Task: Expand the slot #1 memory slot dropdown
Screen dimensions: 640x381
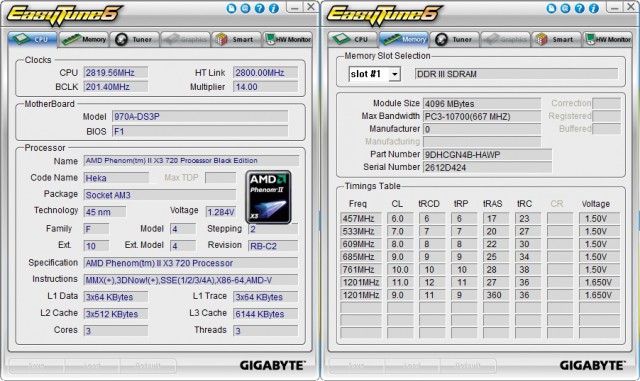Action: click(394, 74)
